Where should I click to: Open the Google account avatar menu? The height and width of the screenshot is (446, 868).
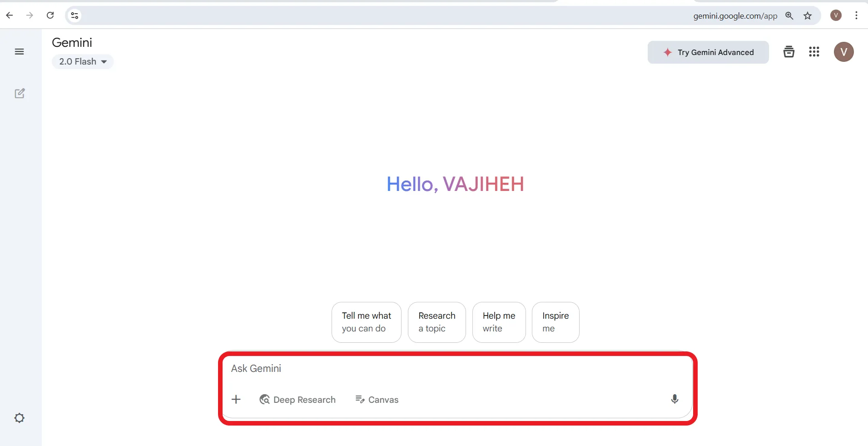tap(843, 52)
